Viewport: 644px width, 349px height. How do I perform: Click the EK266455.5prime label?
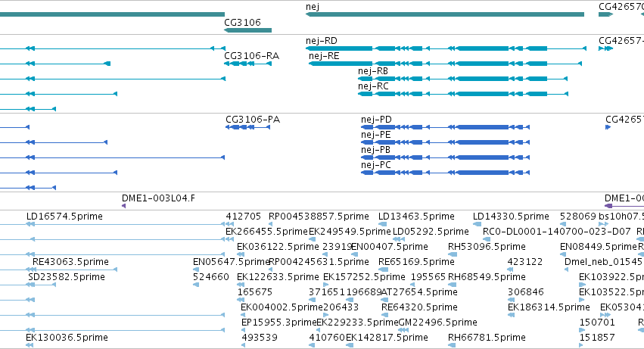coord(266,232)
